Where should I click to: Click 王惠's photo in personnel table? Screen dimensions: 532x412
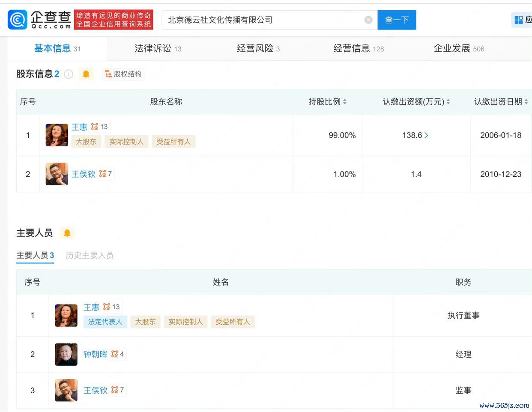[66, 315]
